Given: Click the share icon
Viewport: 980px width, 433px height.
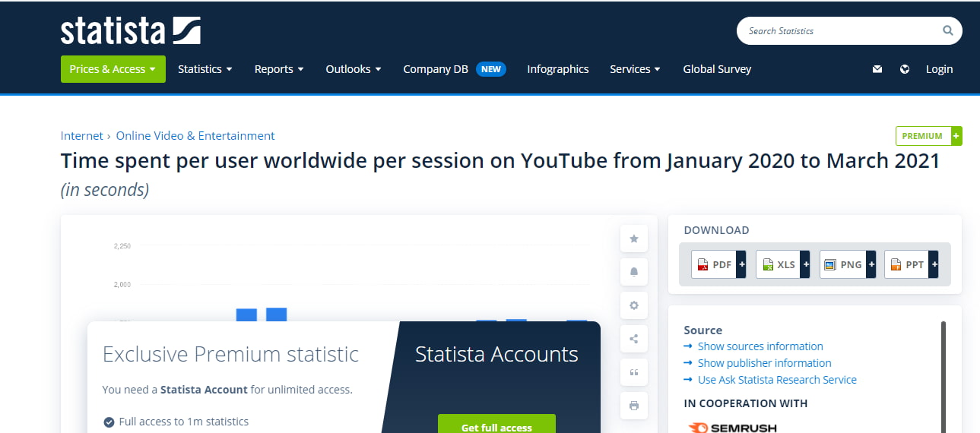Looking at the screenshot, I should tap(634, 339).
